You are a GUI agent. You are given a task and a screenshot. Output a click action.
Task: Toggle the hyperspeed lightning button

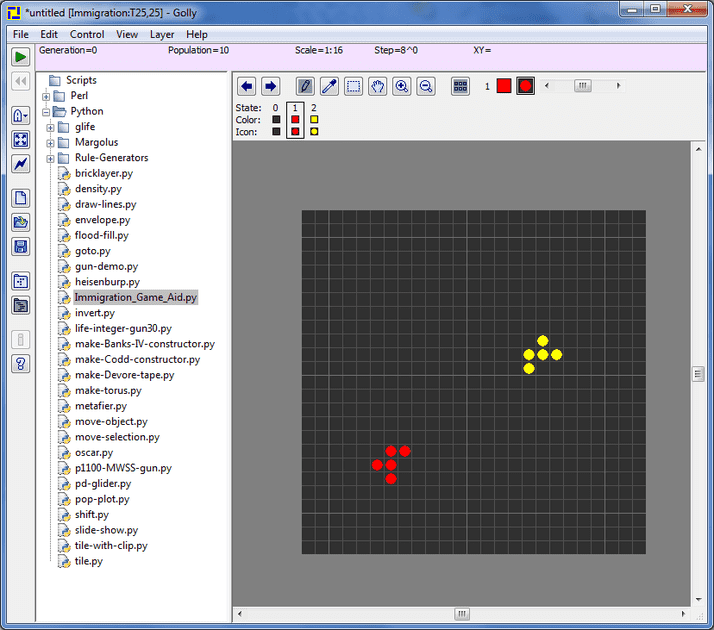(x=20, y=163)
